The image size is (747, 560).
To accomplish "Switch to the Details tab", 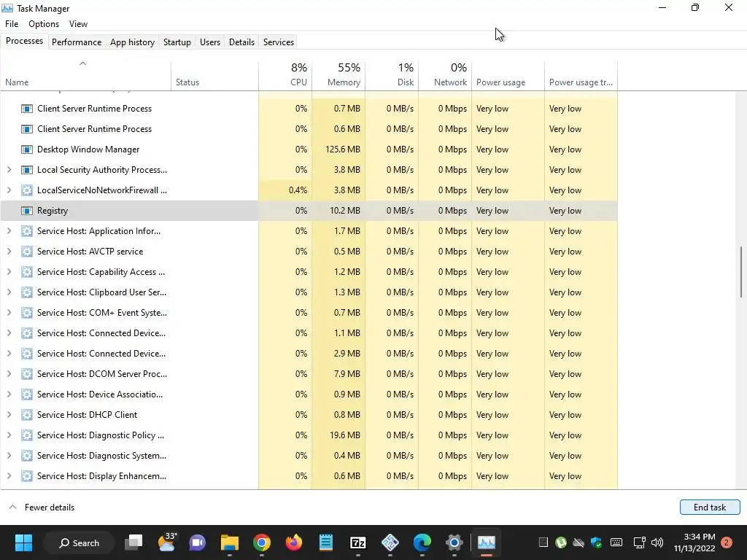I will click(x=241, y=42).
